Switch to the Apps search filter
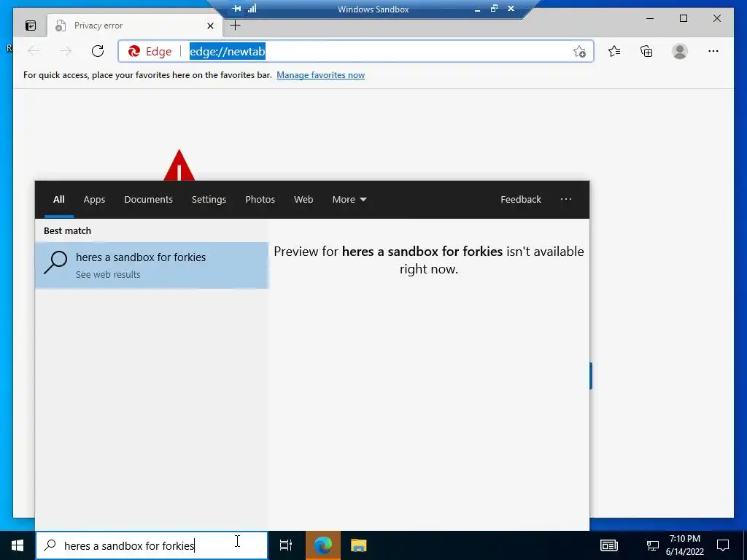 pos(94,200)
